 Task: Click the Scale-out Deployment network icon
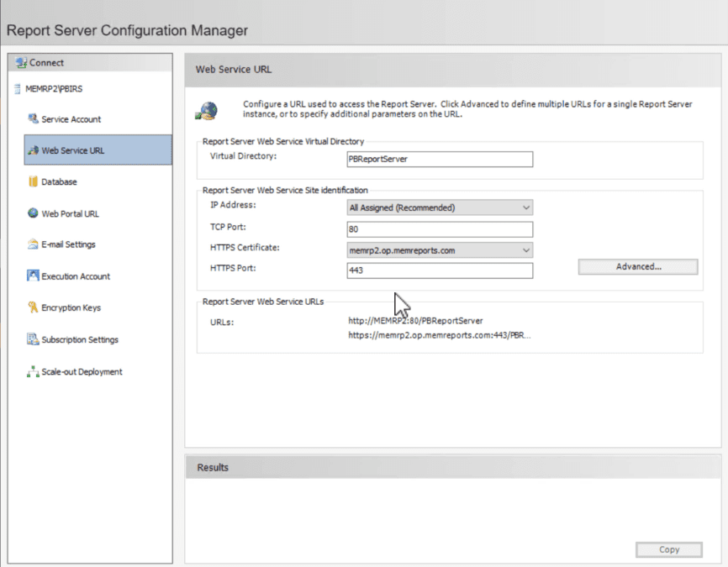33,371
